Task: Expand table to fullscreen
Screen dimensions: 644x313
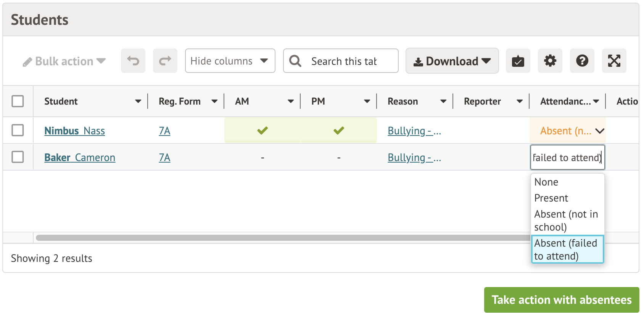Action: 614,61
